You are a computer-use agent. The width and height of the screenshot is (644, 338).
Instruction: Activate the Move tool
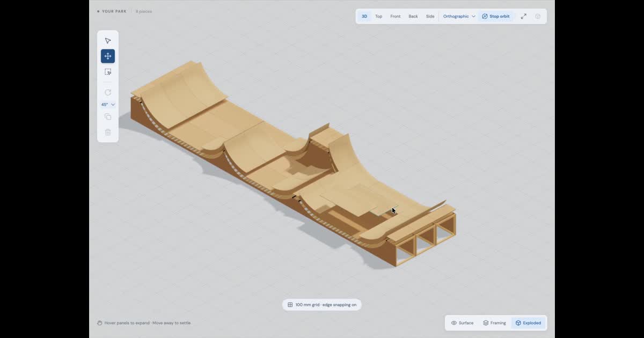(x=108, y=56)
